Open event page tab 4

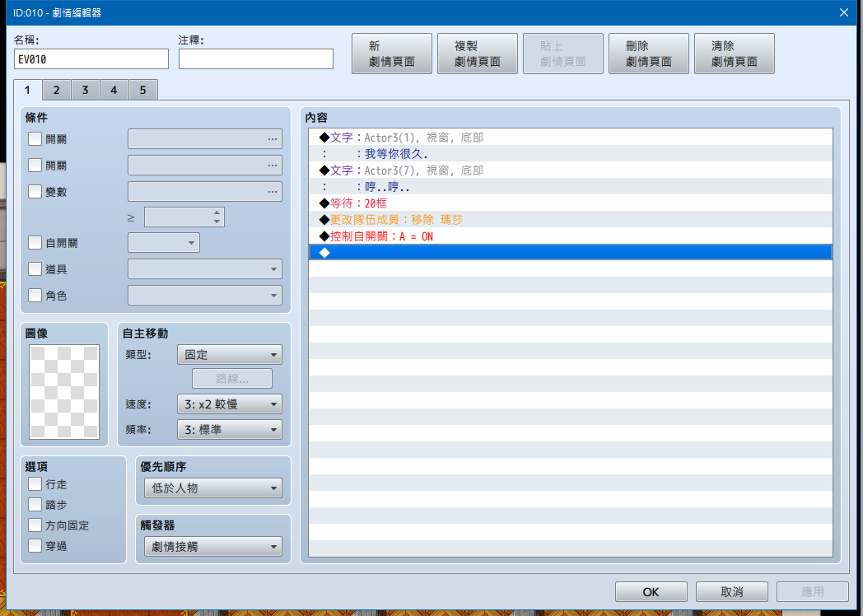click(x=114, y=90)
